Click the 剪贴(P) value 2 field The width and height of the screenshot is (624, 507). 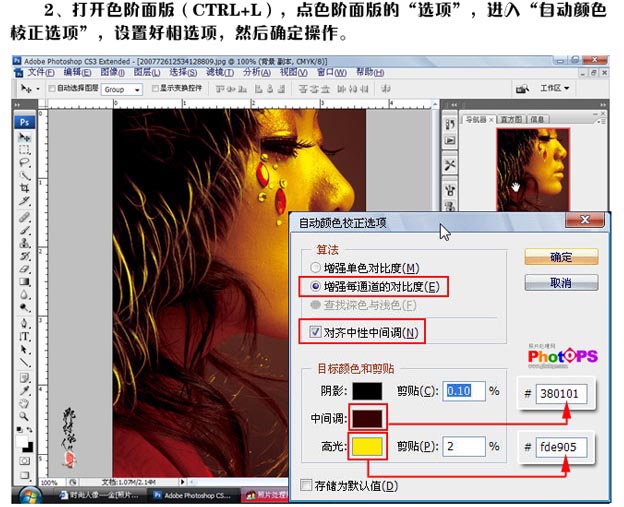pyautogui.click(x=464, y=446)
